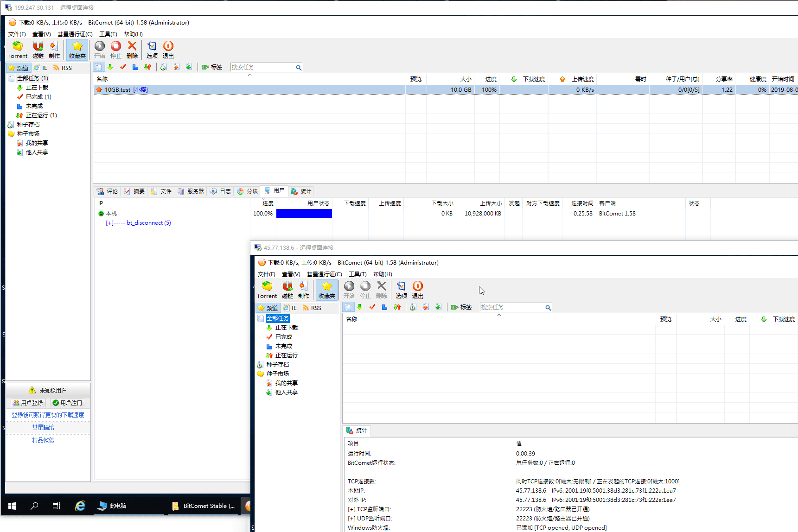This screenshot has height=532, width=798.
Task: Click blue progress bar of 本机 peer
Action: [304, 214]
